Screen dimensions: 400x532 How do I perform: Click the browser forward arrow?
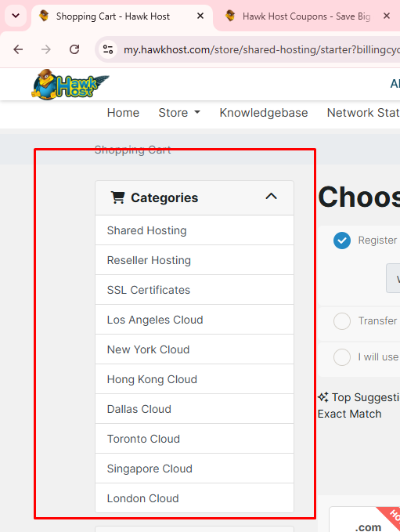pyautogui.click(x=45, y=49)
